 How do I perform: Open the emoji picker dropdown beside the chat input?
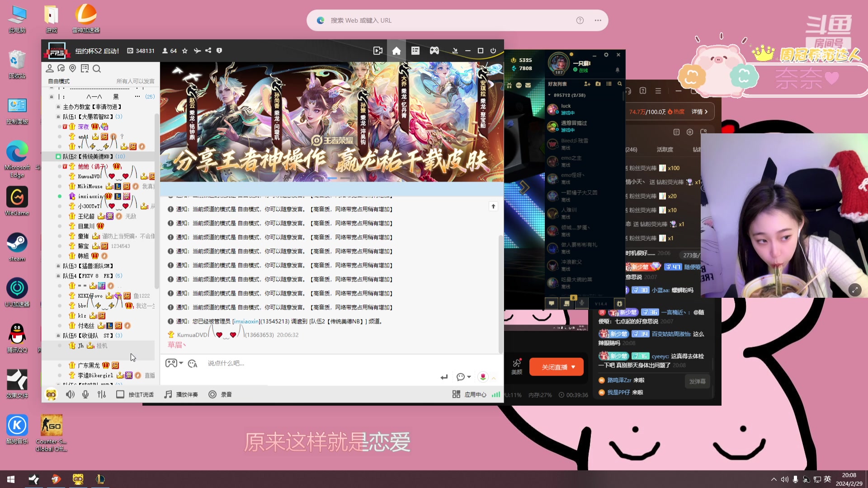[x=464, y=376]
